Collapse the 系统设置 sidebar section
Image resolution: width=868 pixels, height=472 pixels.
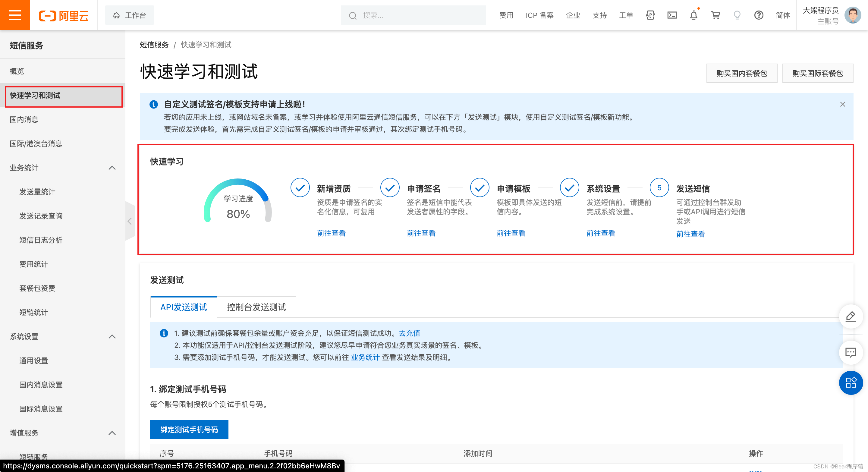(112, 337)
